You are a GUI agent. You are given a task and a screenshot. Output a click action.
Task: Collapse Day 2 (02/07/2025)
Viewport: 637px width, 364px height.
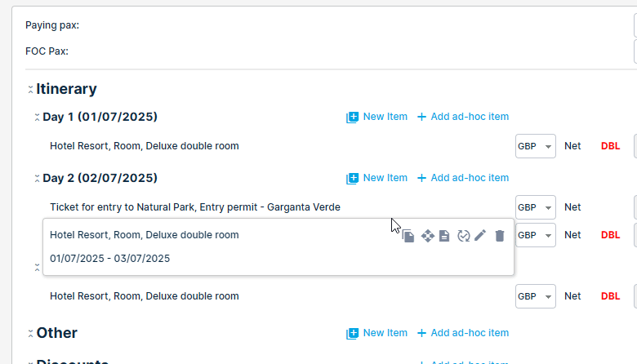click(x=37, y=179)
